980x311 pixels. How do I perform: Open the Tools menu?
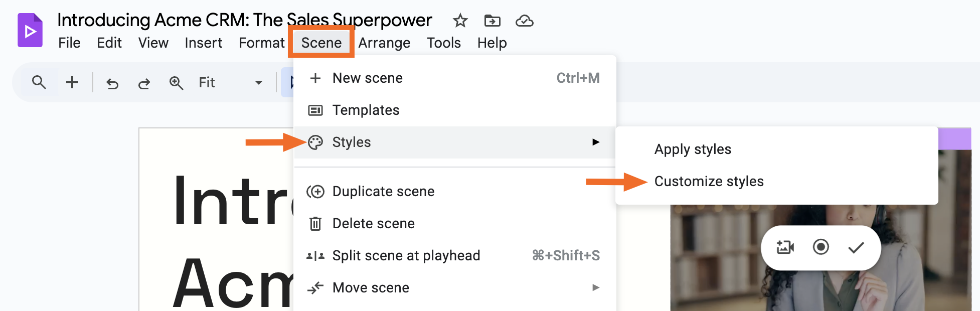[x=444, y=43]
